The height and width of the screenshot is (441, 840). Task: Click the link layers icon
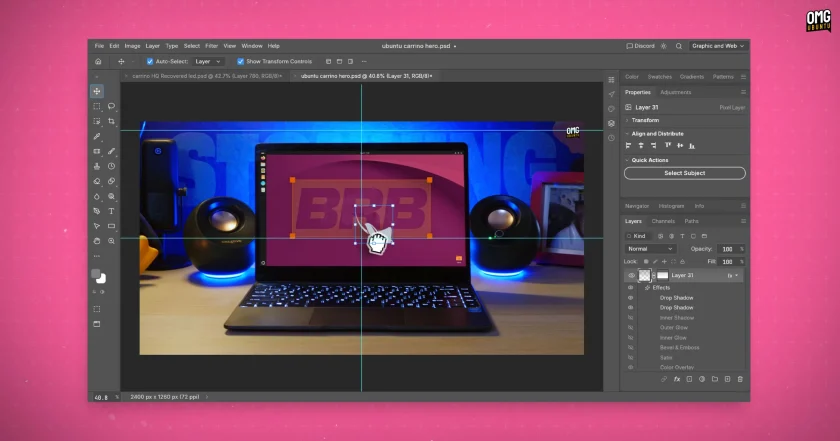(664, 379)
